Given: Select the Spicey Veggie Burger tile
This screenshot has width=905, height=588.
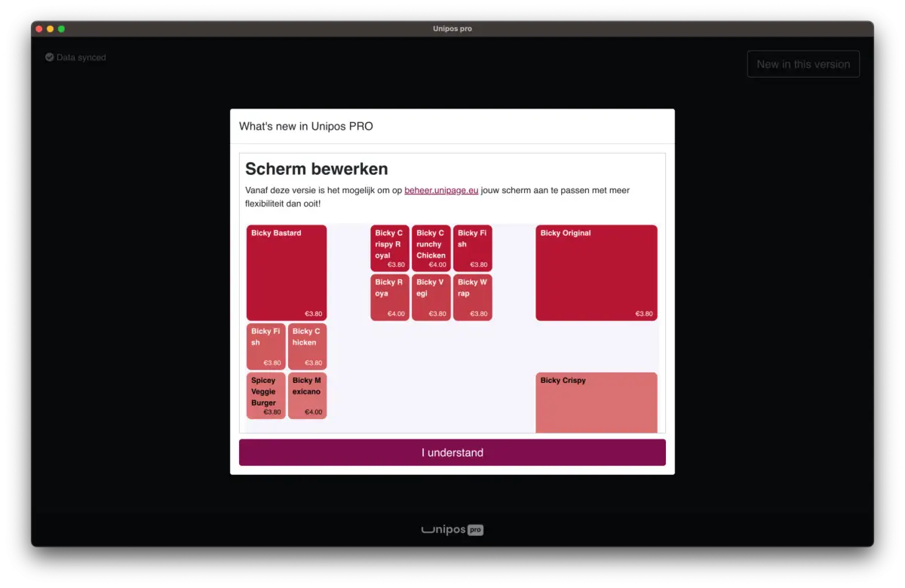Looking at the screenshot, I should coord(266,396).
